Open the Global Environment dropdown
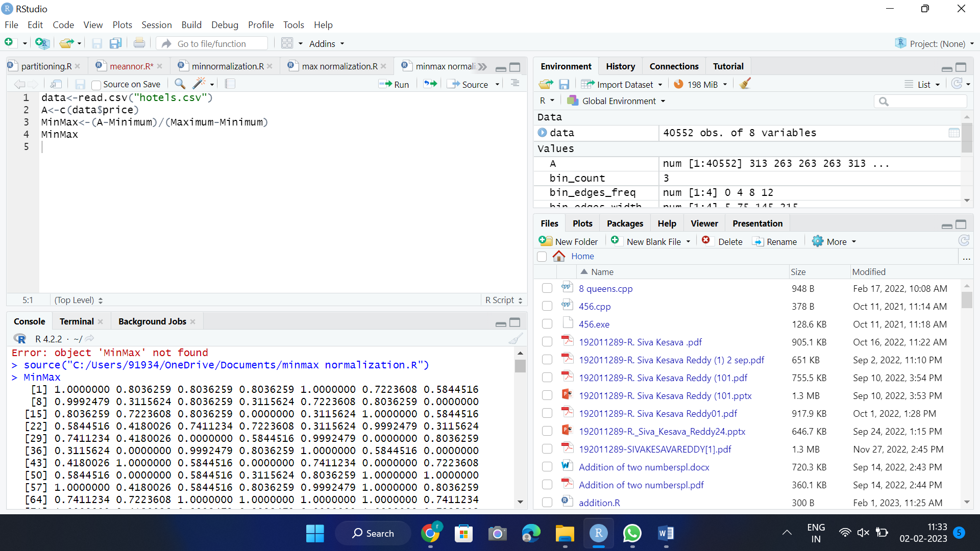980x551 pixels. click(617, 101)
